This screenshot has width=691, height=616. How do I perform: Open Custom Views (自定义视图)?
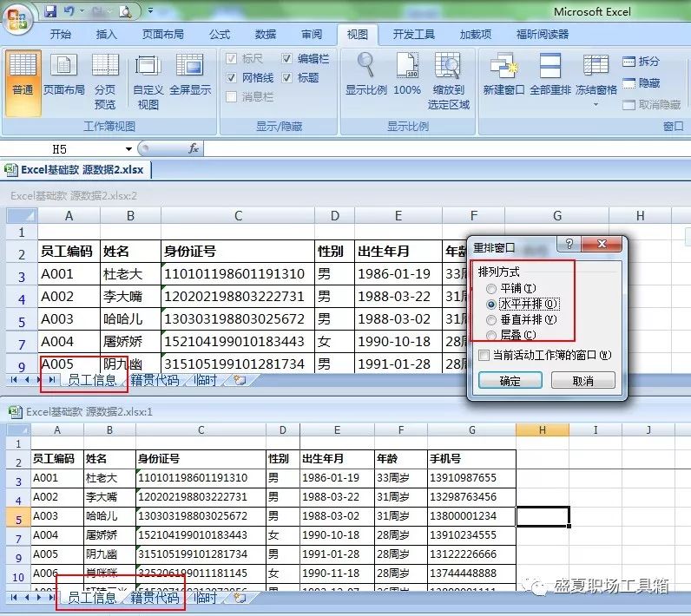[x=148, y=82]
